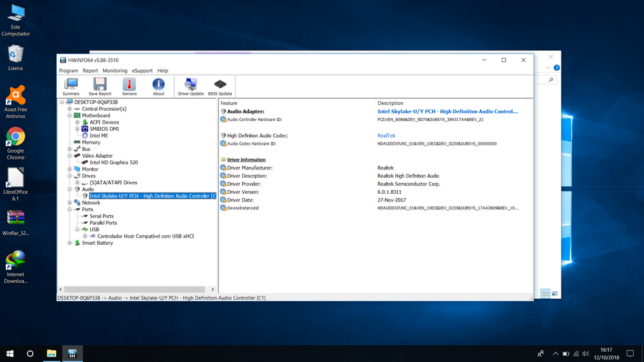Open File Explorer from the taskbar

click(x=52, y=354)
